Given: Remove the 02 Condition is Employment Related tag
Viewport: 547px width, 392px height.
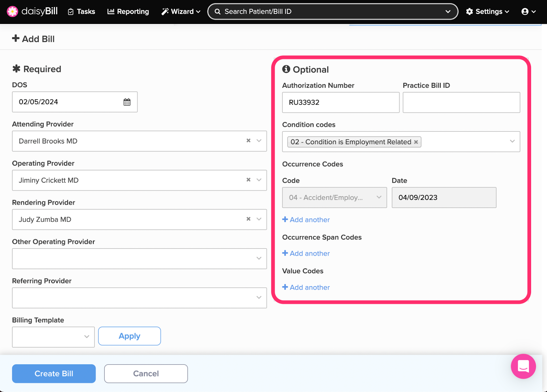Looking at the screenshot, I should (416, 142).
